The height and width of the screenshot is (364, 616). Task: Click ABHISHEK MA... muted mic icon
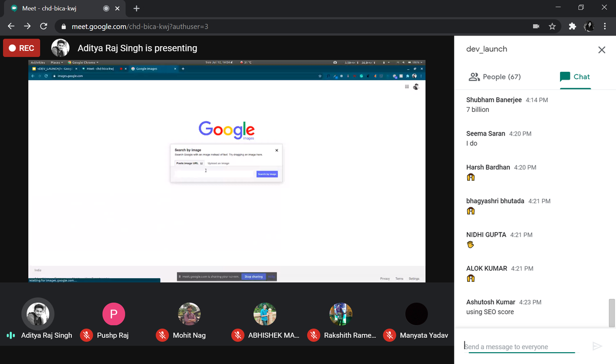tap(238, 335)
